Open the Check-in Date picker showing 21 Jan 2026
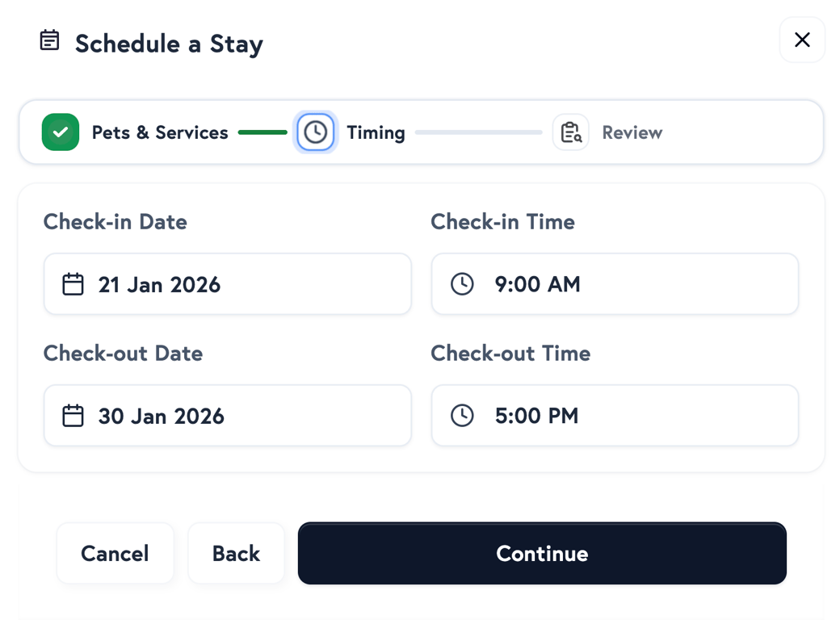The width and height of the screenshot is (840, 620). (227, 283)
